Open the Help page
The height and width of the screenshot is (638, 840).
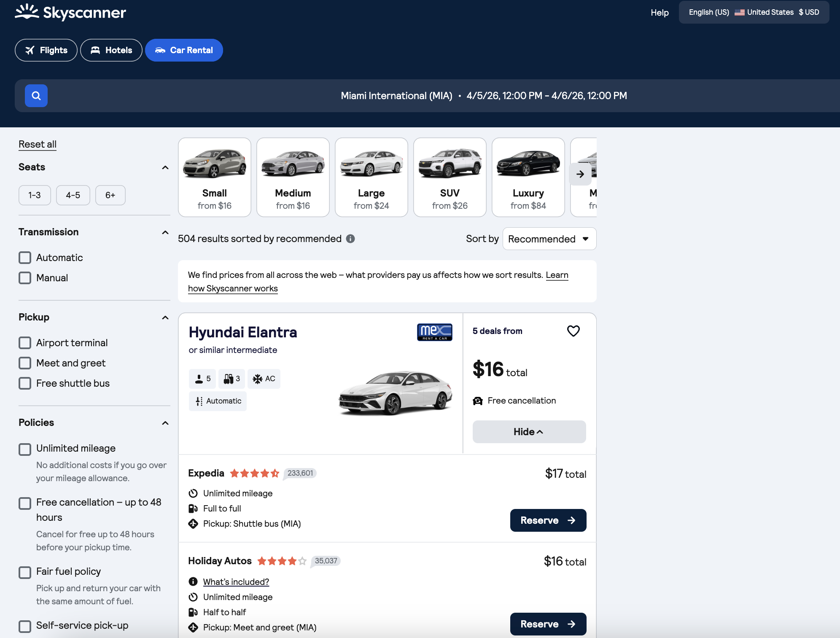coord(660,13)
